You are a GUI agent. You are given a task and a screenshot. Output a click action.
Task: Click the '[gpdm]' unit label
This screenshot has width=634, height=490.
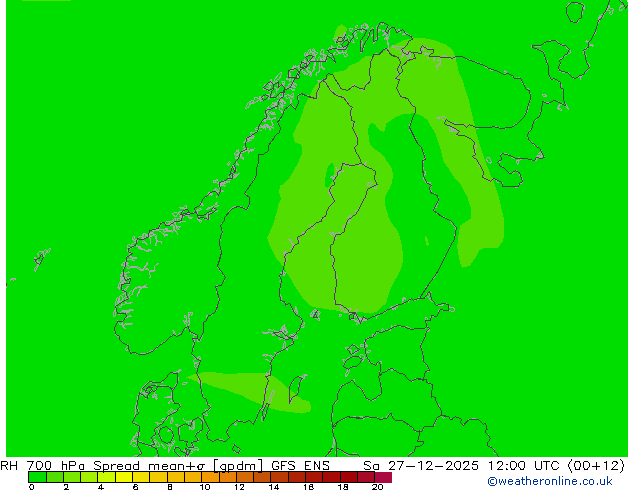coord(239,466)
